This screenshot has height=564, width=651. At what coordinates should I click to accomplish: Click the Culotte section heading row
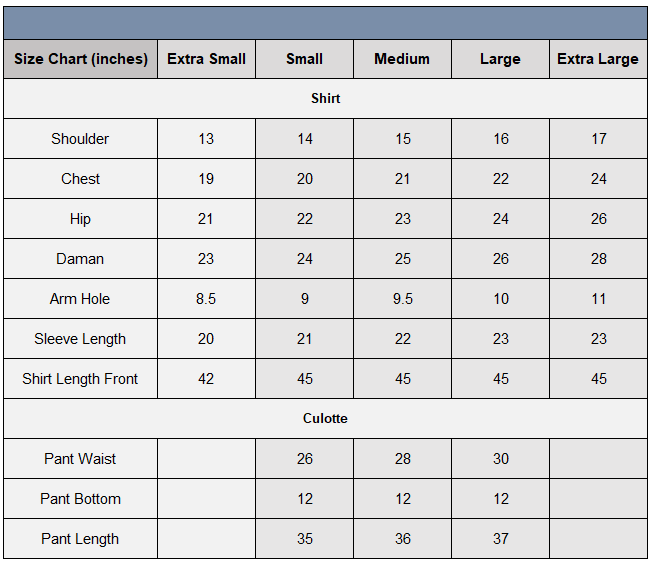coord(325,419)
